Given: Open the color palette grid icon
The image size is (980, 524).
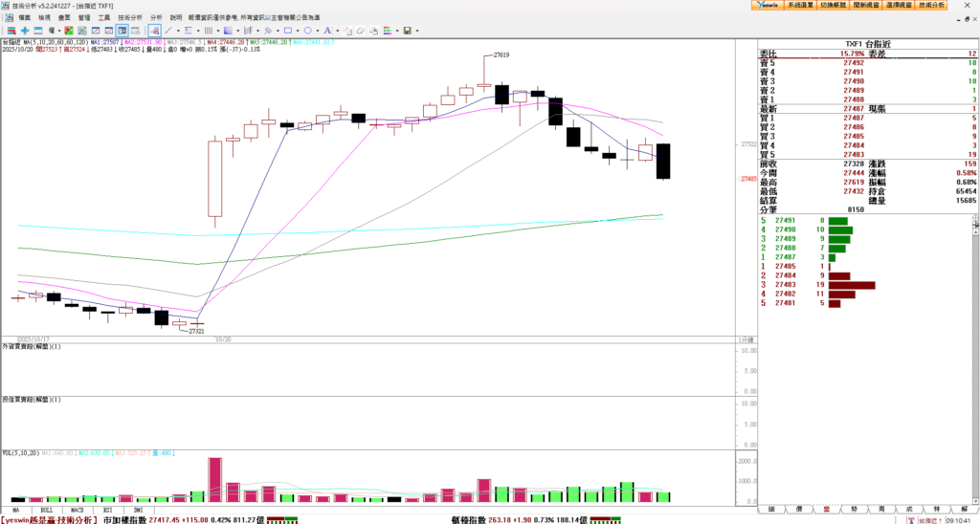Looking at the screenshot, I should pos(386,31).
